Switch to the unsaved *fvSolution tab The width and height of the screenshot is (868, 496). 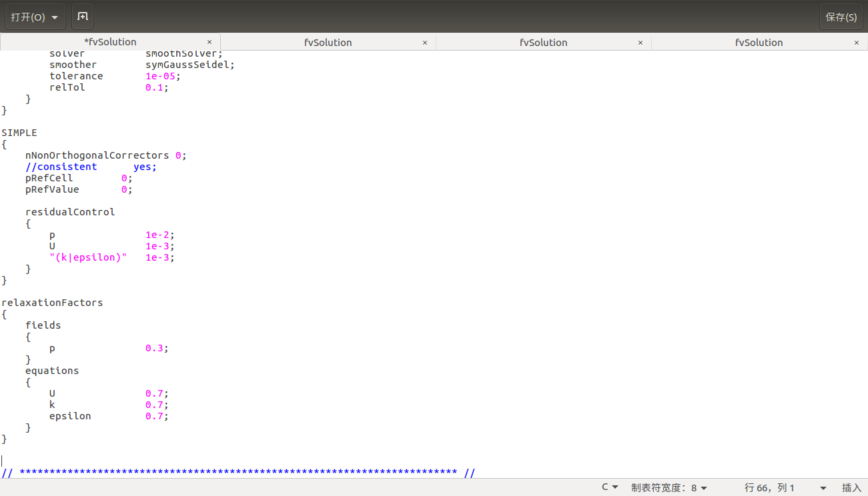pos(110,42)
